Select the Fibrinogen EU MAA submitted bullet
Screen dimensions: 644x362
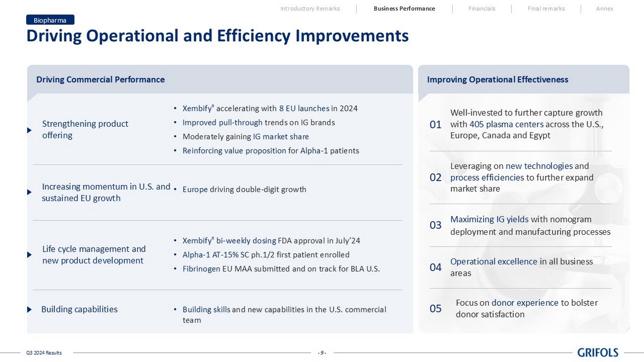[x=277, y=269]
